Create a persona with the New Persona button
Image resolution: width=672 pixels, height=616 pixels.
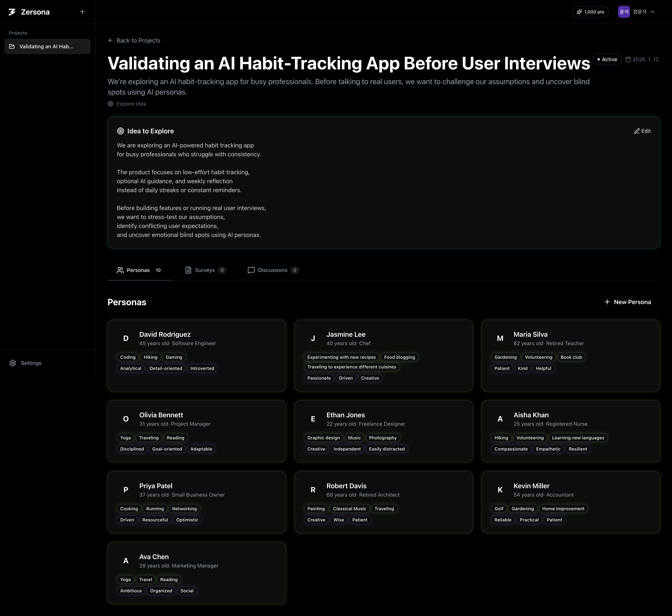coord(627,302)
